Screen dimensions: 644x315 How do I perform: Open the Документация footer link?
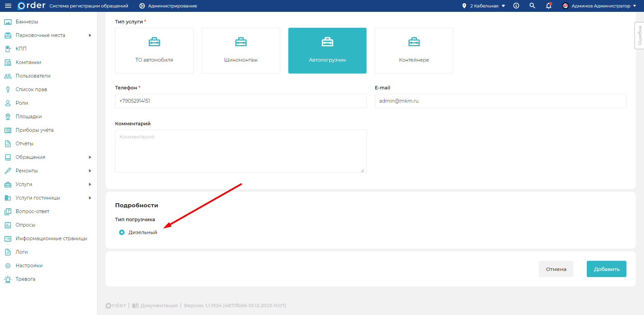click(x=155, y=306)
